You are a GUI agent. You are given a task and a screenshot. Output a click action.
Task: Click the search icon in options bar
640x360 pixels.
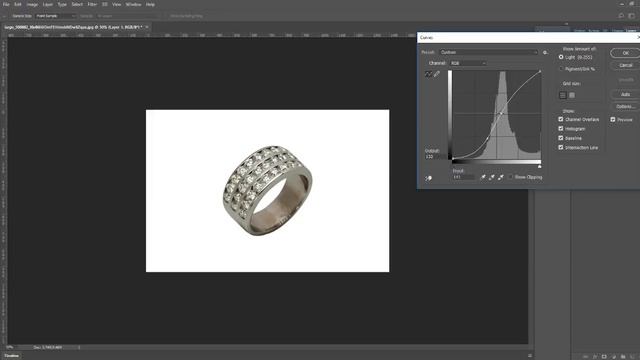coord(621,16)
